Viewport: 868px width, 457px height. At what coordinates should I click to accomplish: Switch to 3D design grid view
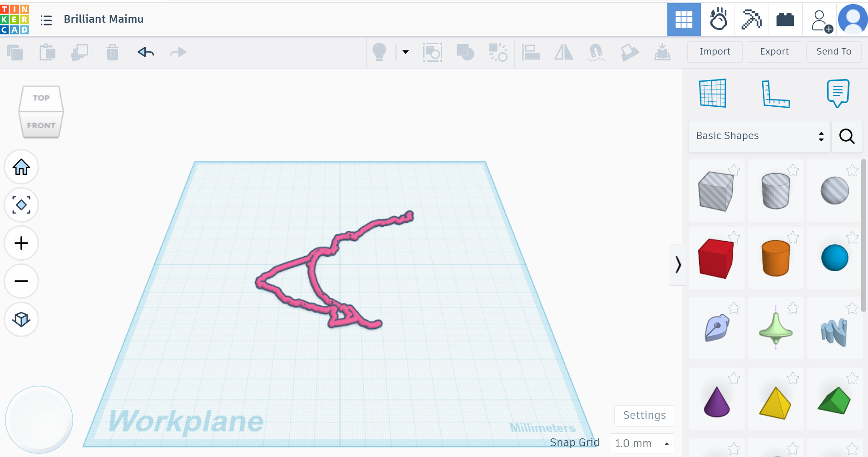tap(684, 20)
